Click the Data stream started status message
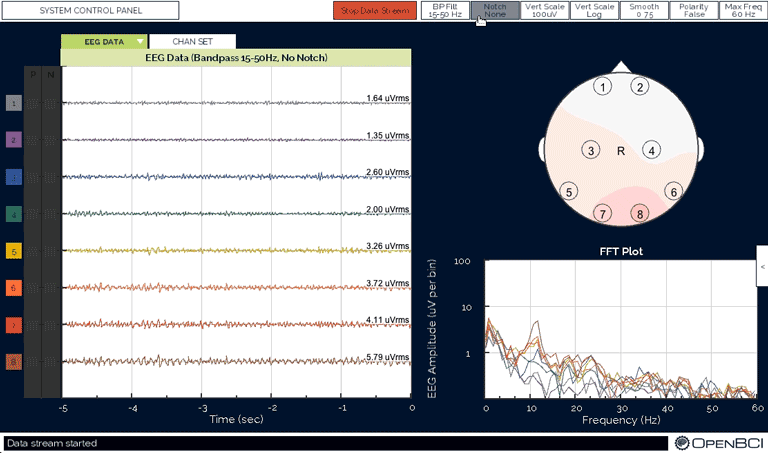 coord(52,443)
